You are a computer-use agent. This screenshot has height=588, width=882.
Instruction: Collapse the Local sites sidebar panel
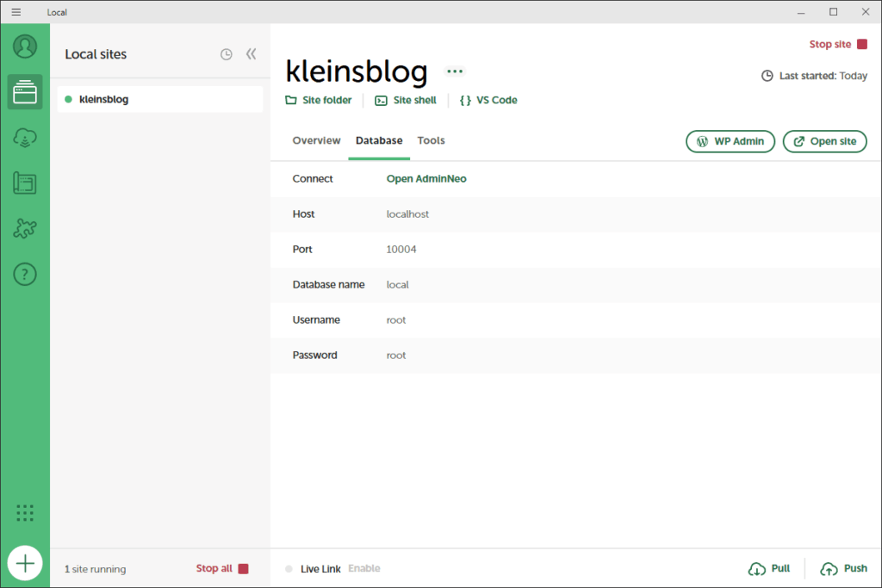[251, 54]
